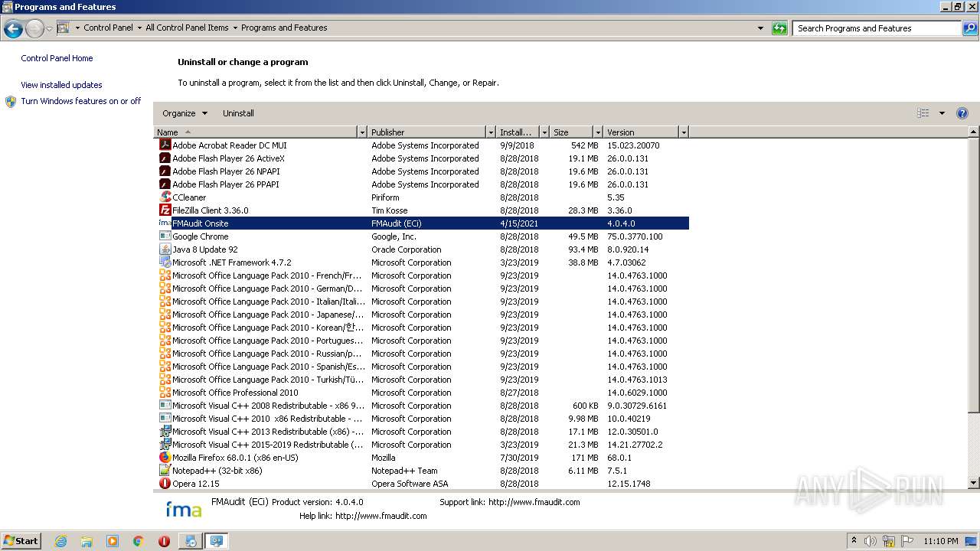980x551 pixels.
Task: Go back with the navigation arrow
Action: tap(13, 29)
